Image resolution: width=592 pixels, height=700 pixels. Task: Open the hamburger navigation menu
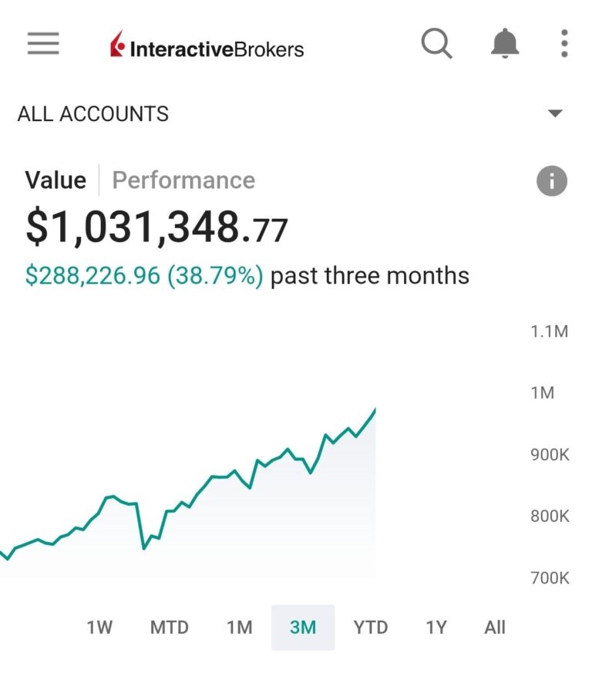[43, 44]
